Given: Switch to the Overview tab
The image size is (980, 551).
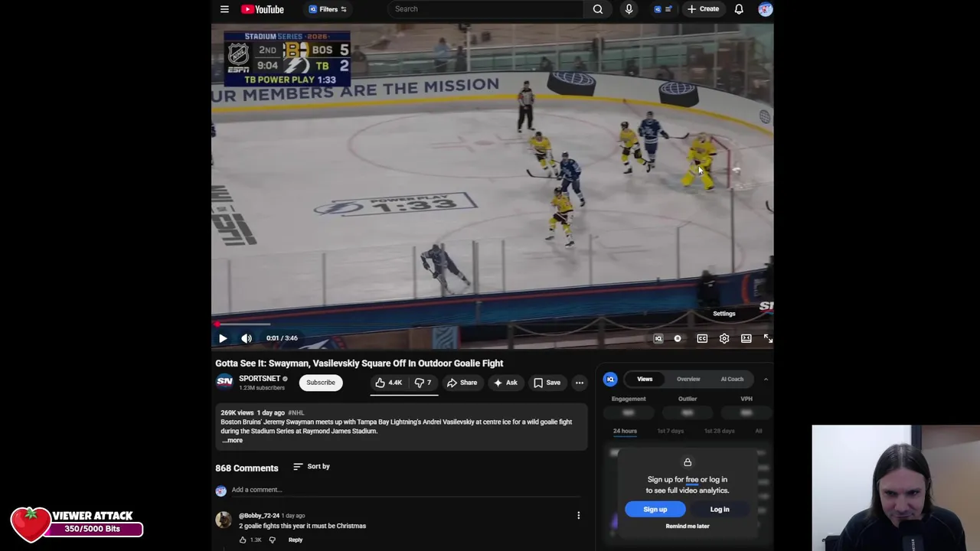Looking at the screenshot, I should click(688, 379).
